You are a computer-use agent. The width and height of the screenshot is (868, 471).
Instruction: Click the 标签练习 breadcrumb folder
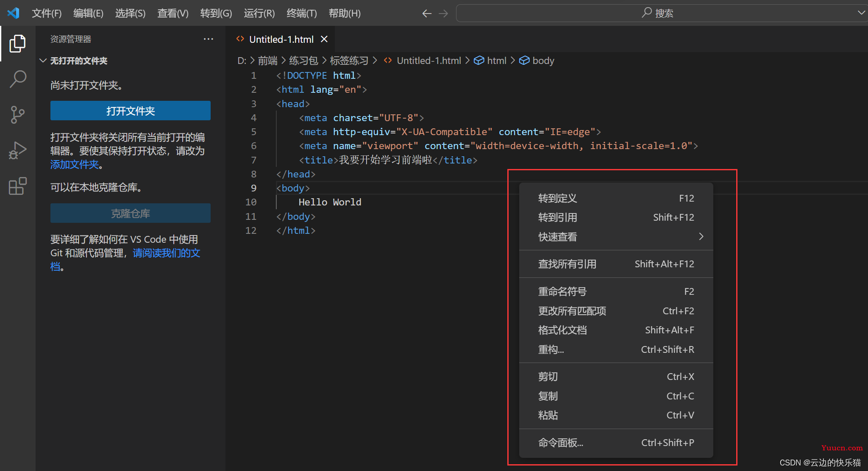click(349, 61)
